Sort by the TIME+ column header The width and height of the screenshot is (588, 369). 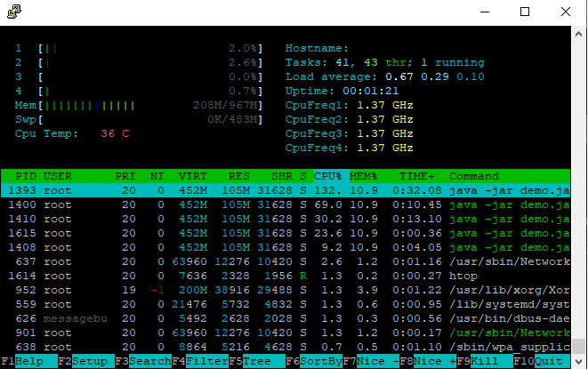[x=416, y=176]
